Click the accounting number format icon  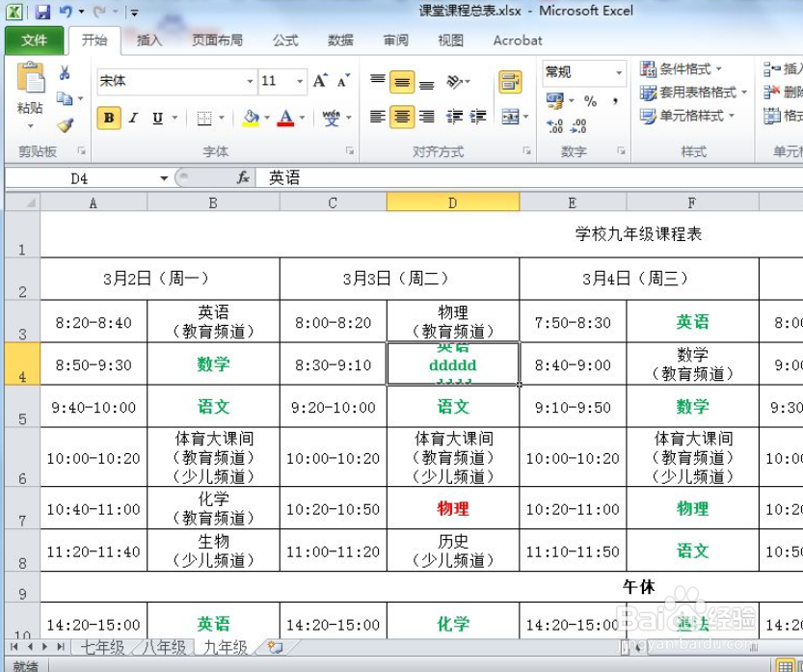pyautogui.click(x=554, y=101)
